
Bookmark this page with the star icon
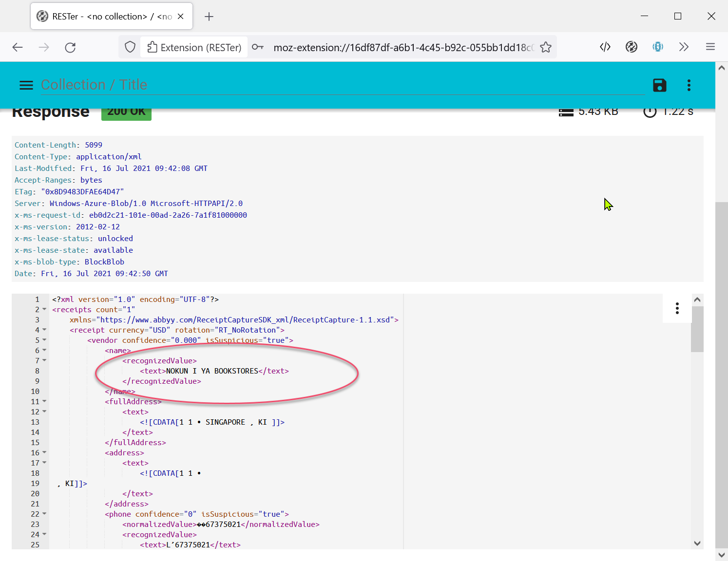546,47
